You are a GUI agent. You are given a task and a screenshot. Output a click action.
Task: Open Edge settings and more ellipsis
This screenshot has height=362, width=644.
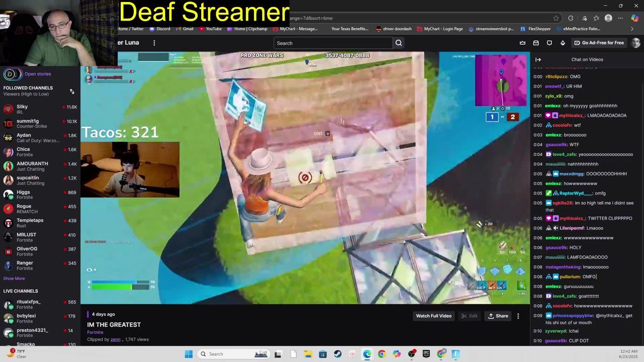(621, 18)
